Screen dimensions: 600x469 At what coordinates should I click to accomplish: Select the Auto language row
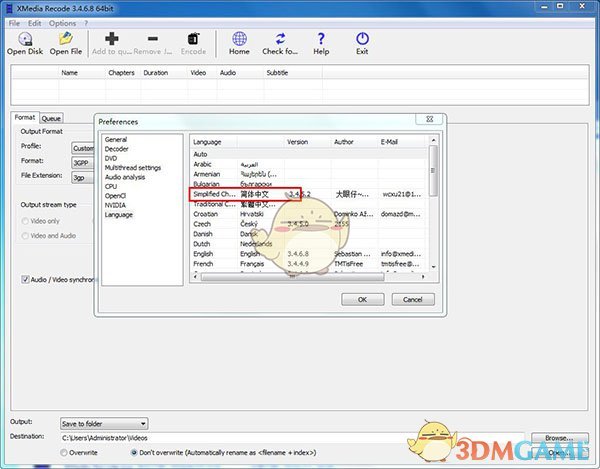pos(309,154)
